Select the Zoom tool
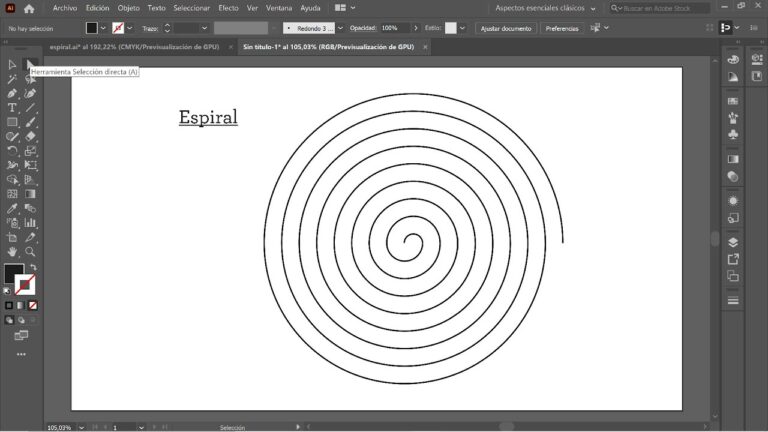The height and width of the screenshot is (432, 768). pyautogui.click(x=30, y=252)
